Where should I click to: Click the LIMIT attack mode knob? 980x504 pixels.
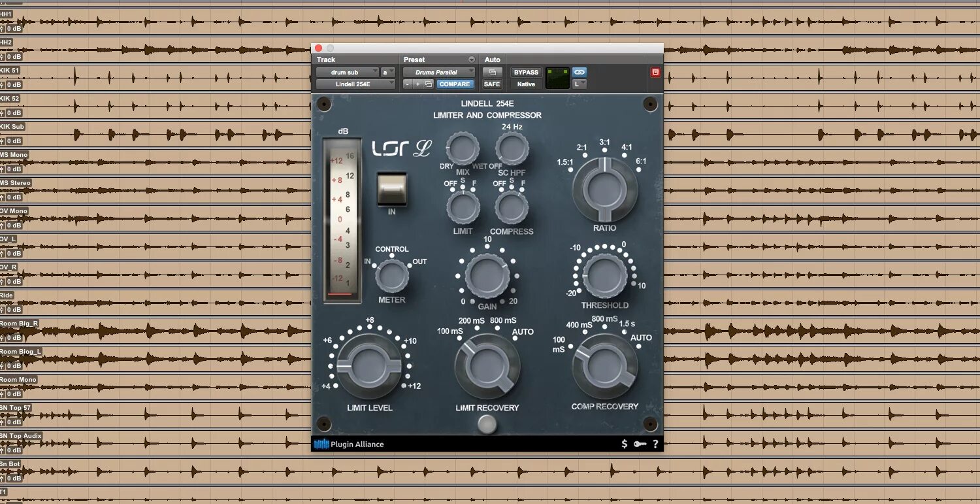463,208
